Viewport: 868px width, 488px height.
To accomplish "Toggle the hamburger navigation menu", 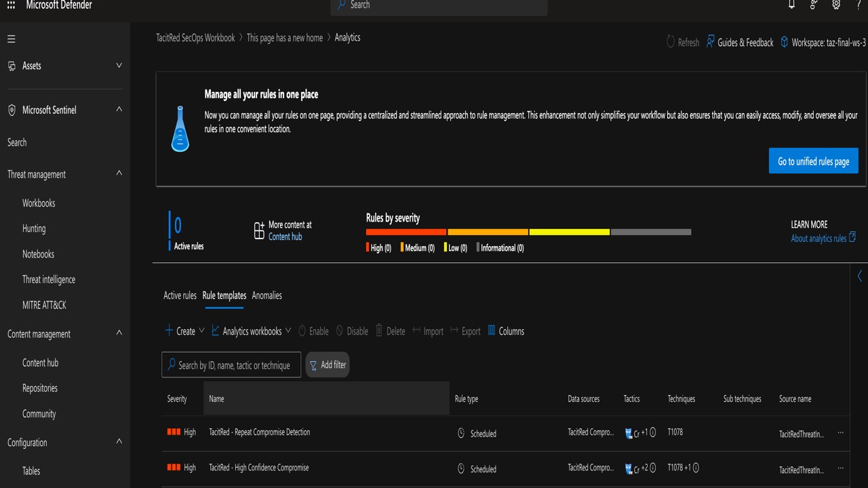I will tap(12, 39).
